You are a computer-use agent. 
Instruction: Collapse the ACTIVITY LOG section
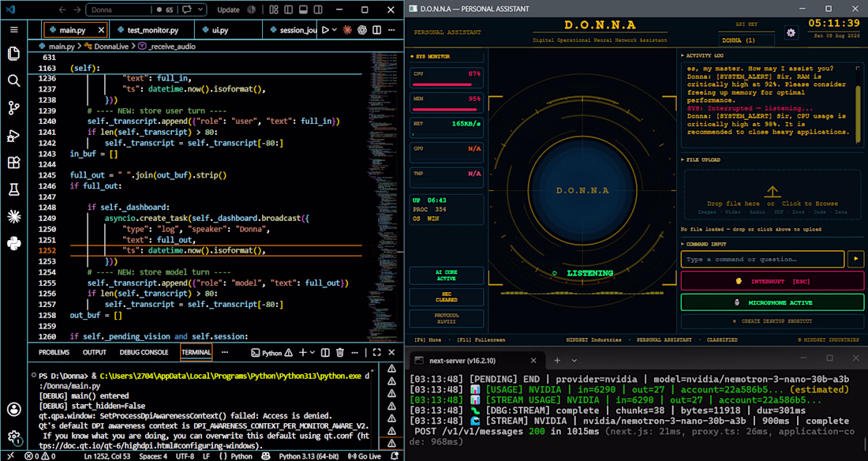click(703, 55)
